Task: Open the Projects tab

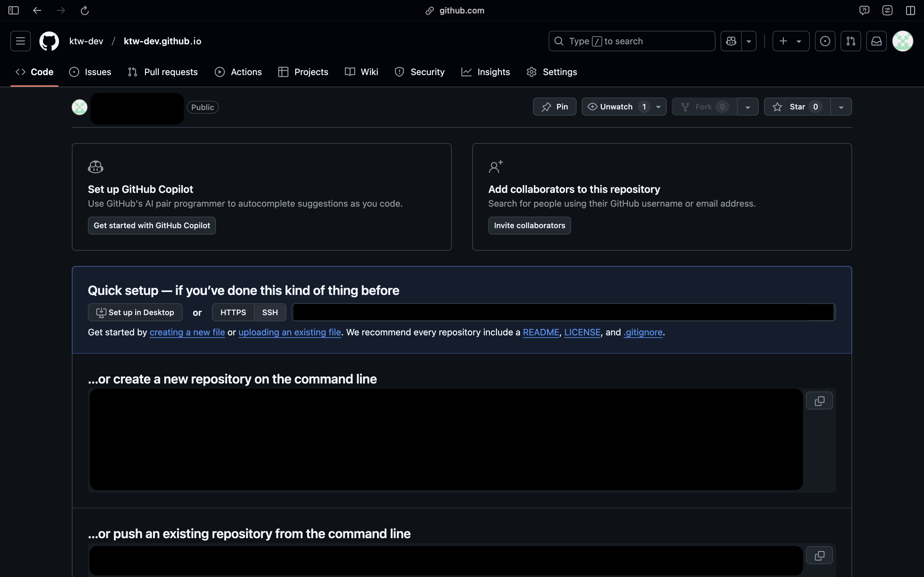Action: pos(303,72)
